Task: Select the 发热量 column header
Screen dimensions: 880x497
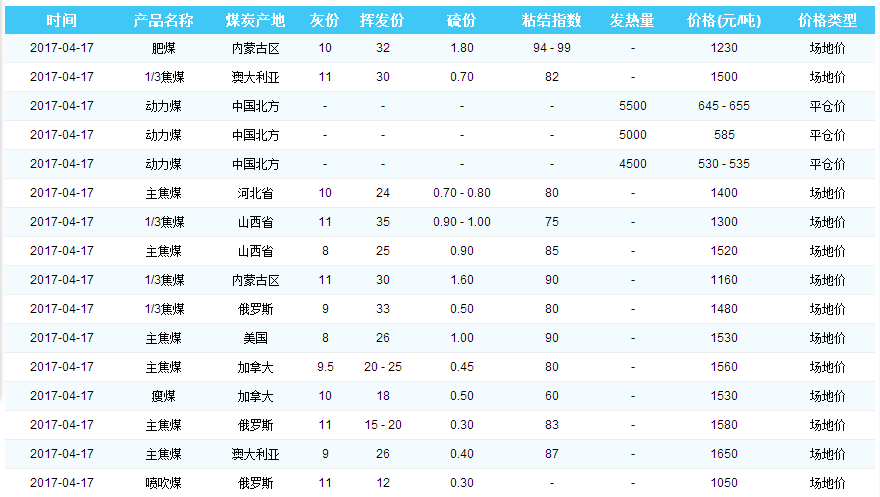Action: pos(632,21)
